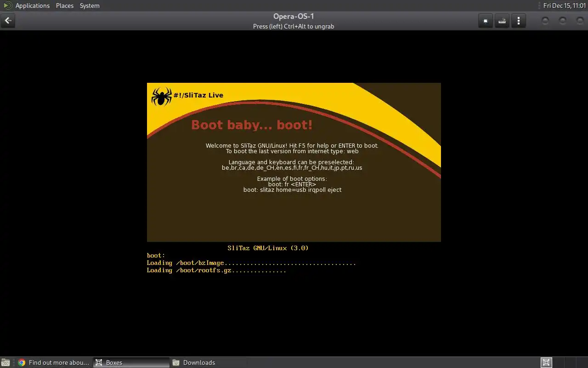Click the 'boot: slitaz home=usb irqpoll eject' example

[292, 190]
